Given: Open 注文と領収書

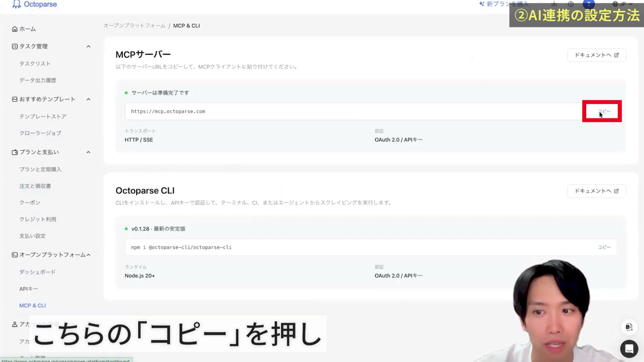Looking at the screenshot, I should pos(35,186).
